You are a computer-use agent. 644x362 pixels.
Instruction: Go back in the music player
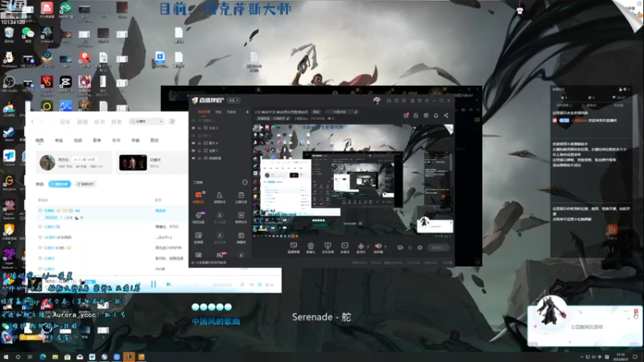tap(32, 121)
